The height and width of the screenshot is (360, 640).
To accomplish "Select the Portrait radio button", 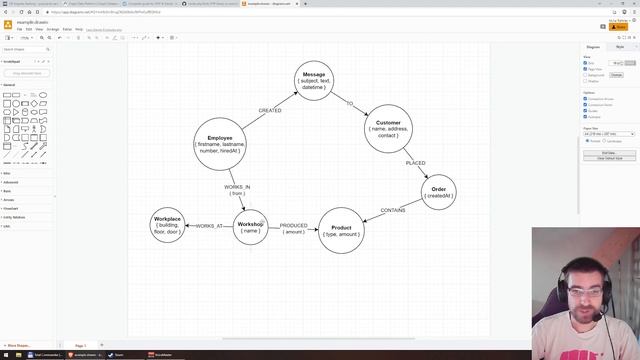I will pos(587,141).
